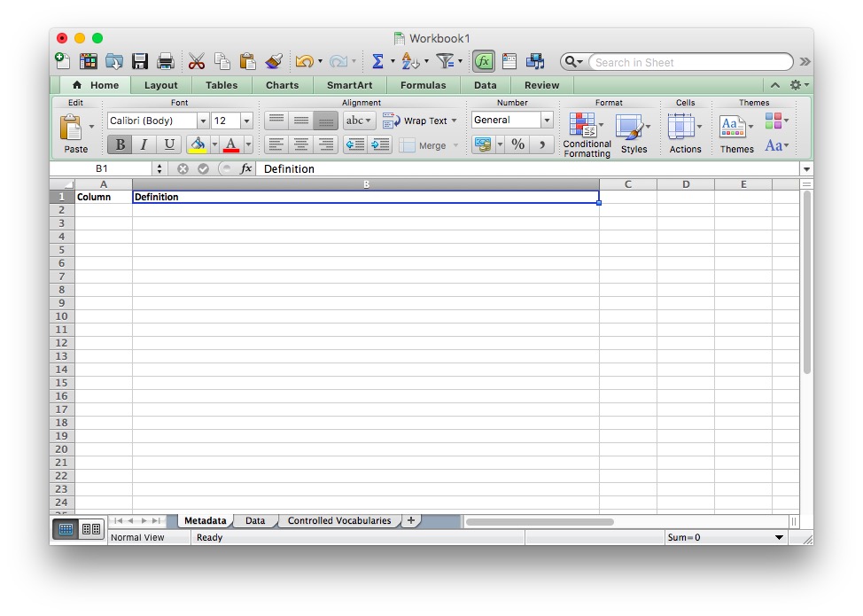The image size is (863, 616).
Task: Toggle Bold formatting off
Action: click(120, 144)
